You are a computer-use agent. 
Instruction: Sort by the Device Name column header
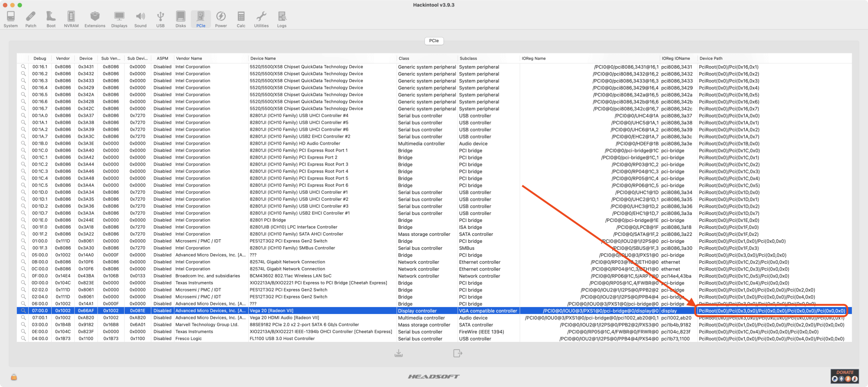point(322,58)
